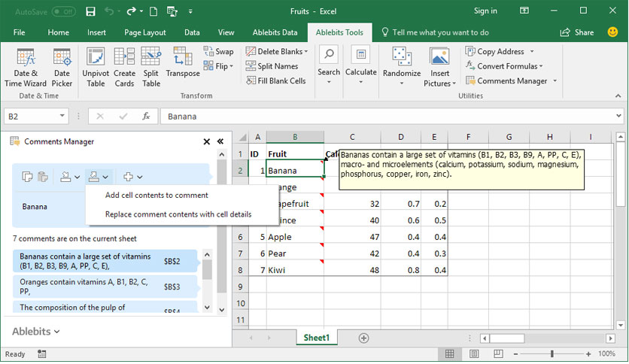629x364 pixels.
Task: Open the Randomize tool
Action: coord(402,66)
